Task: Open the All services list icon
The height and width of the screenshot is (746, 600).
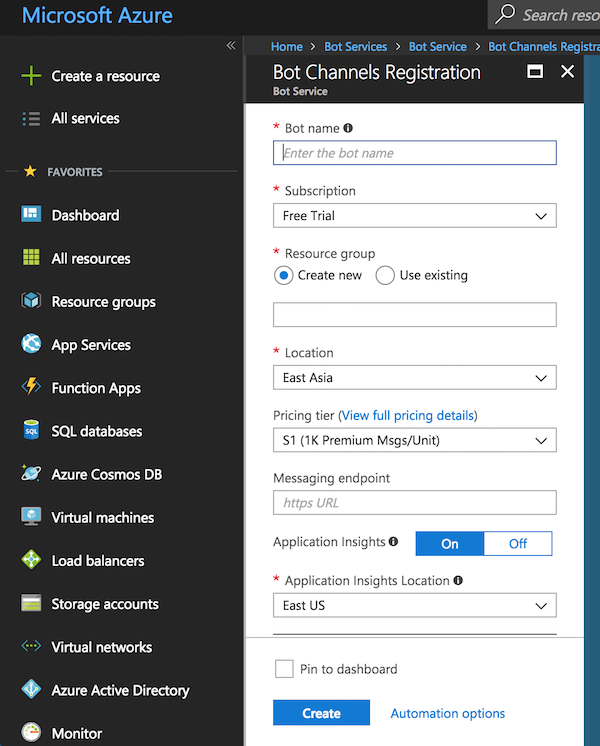Action: click(x=31, y=118)
